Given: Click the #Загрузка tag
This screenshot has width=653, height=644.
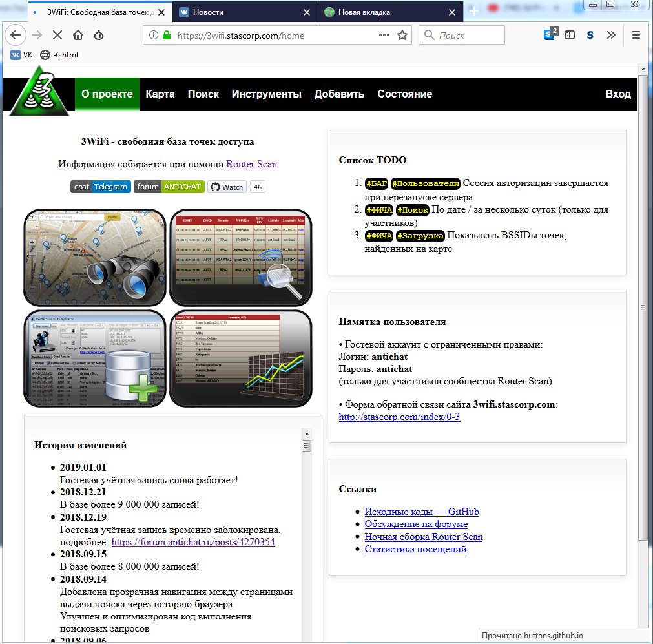Looking at the screenshot, I should point(420,236).
